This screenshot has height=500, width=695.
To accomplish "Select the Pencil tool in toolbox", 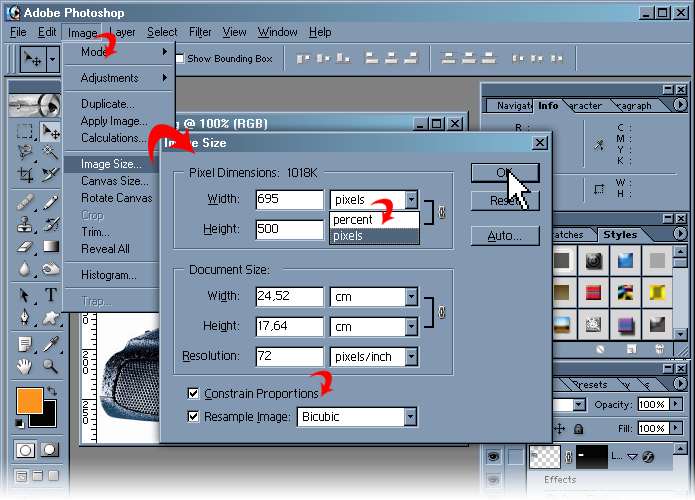I will click(x=50, y=203).
